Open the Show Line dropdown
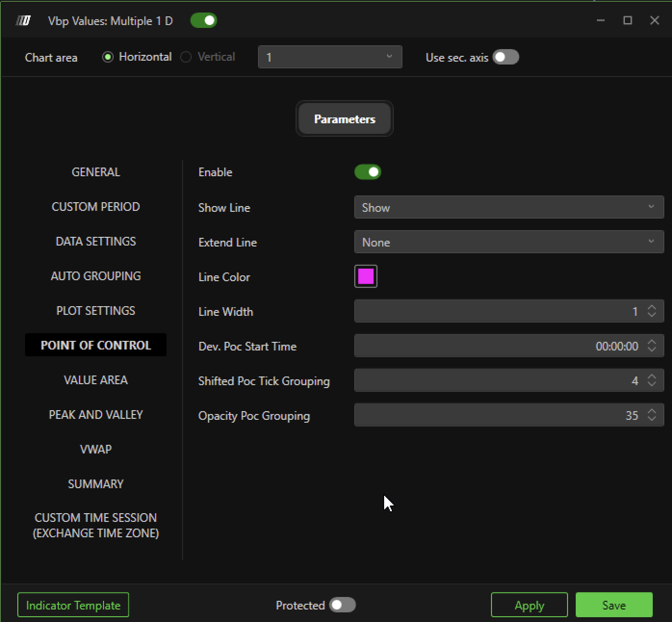Image resolution: width=672 pixels, height=622 pixels. [508, 207]
